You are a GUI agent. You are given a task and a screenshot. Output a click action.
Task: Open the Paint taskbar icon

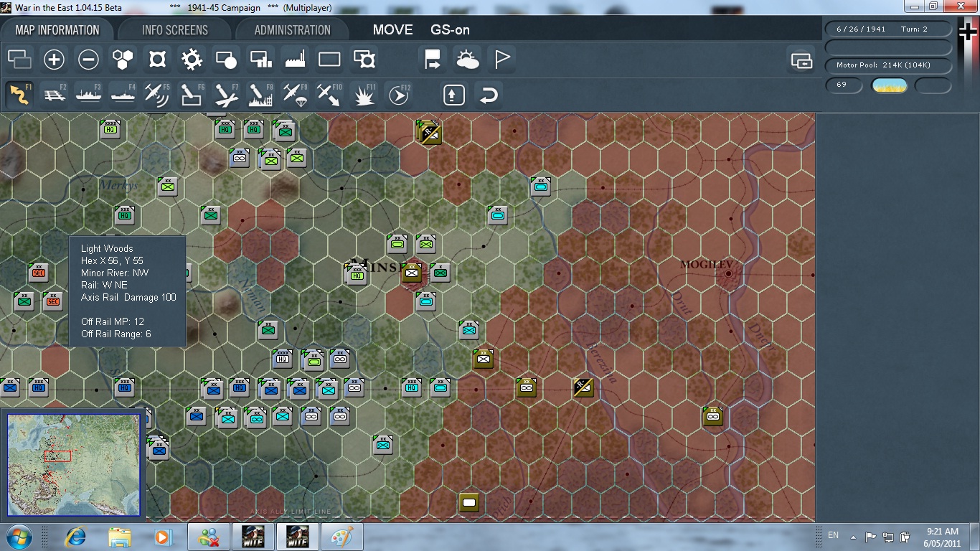coord(341,537)
